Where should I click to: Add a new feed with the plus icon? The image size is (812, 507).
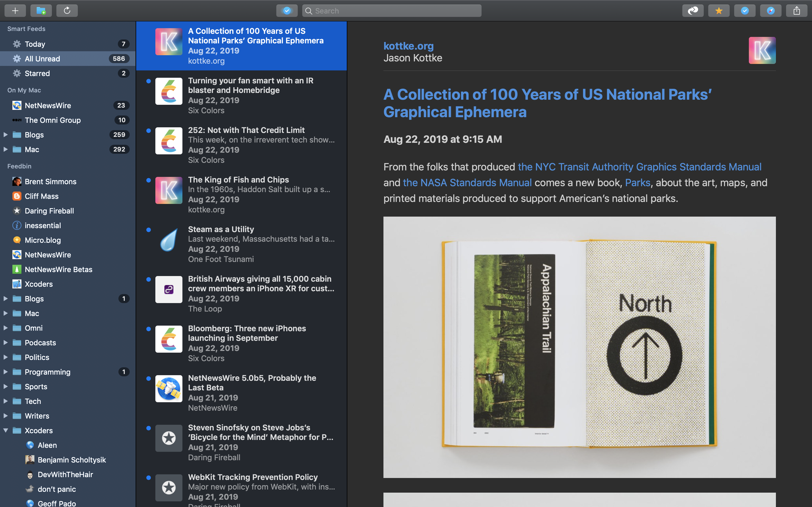[x=15, y=10]
